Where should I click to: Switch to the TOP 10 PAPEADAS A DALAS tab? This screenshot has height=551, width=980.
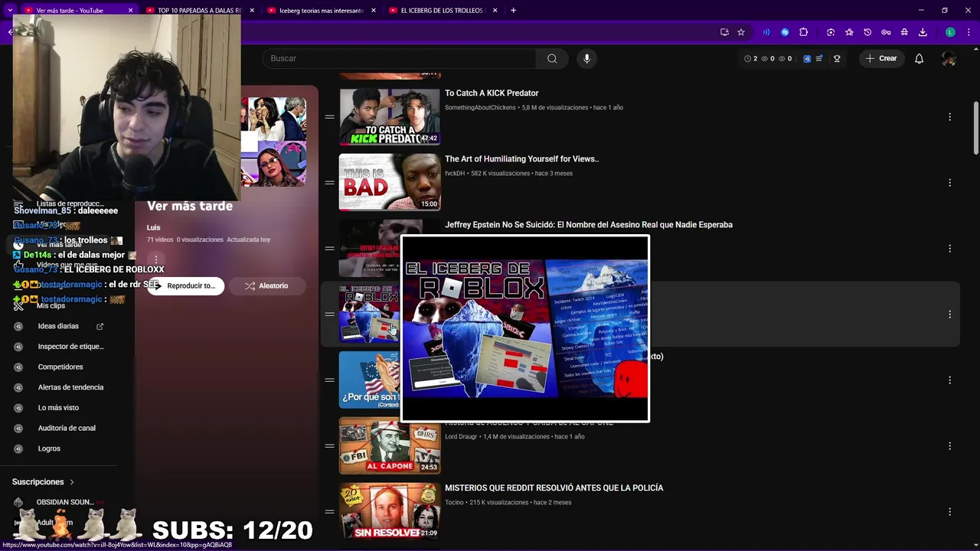tap(199, 11)
